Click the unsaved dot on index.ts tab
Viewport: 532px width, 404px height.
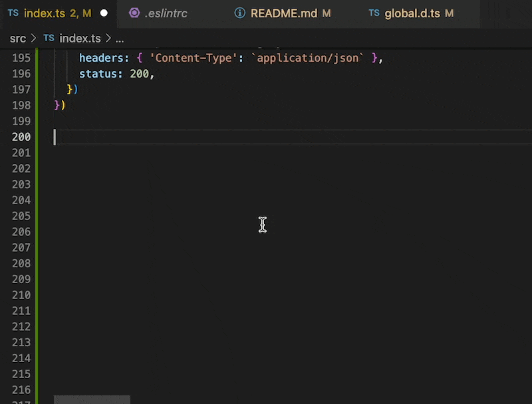coord(104,13)
